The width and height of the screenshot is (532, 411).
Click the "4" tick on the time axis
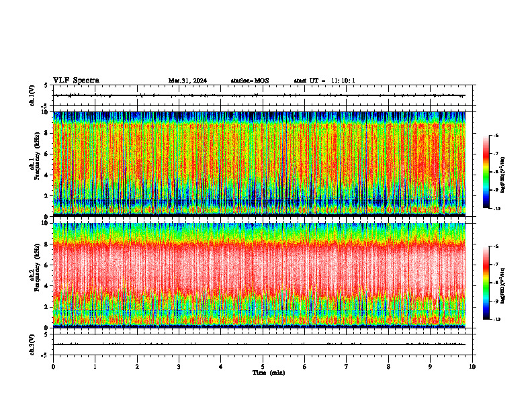pyautogui.click(x=221, y=367)
